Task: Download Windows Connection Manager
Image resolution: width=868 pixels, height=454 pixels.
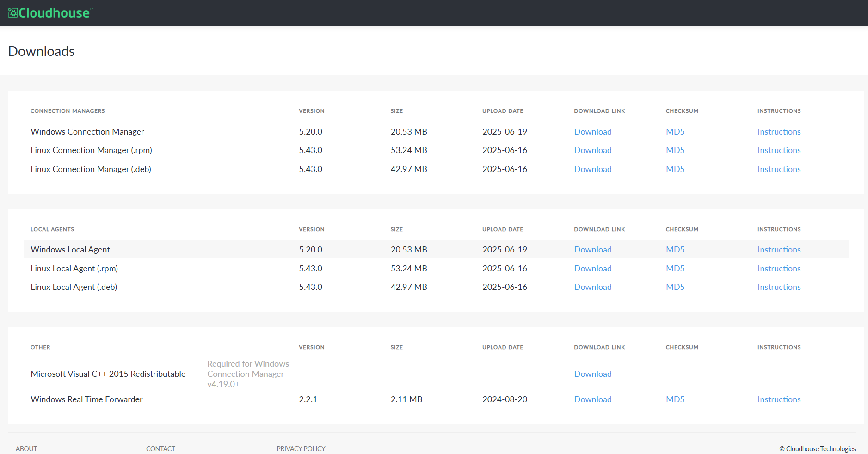Action: click(593, 132)
